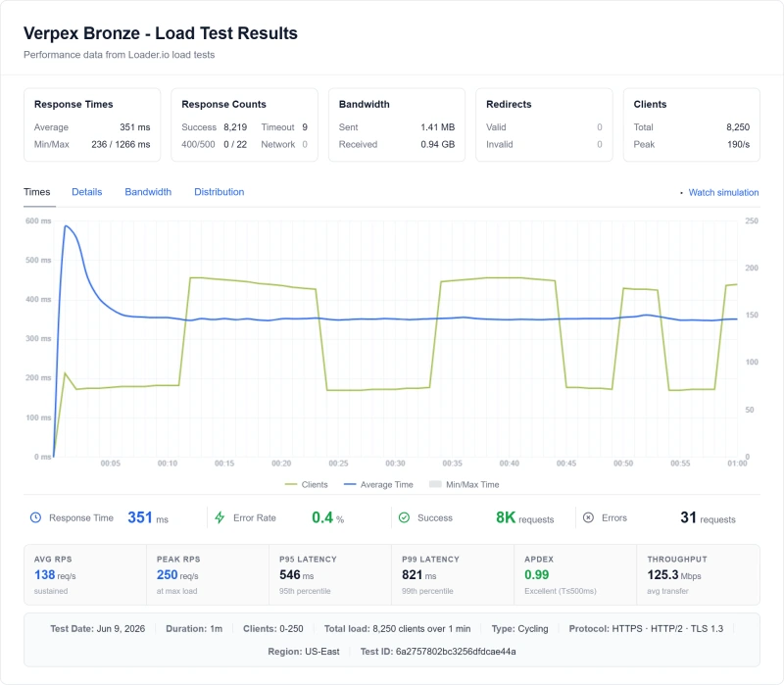Click the Region: US-East entry

click(304, 652)
